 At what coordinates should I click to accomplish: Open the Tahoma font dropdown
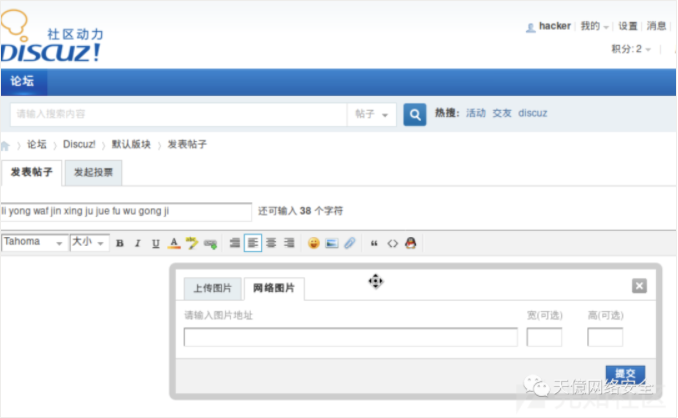point(34,242)
